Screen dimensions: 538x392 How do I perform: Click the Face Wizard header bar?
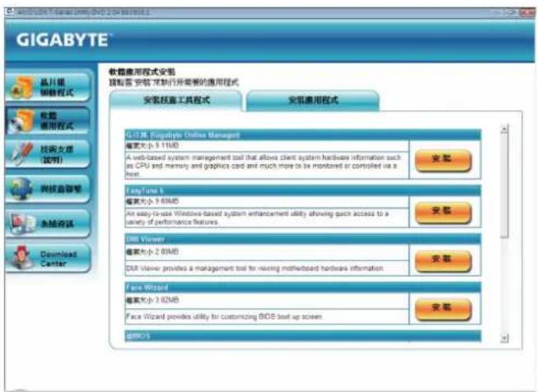point(303,287)
